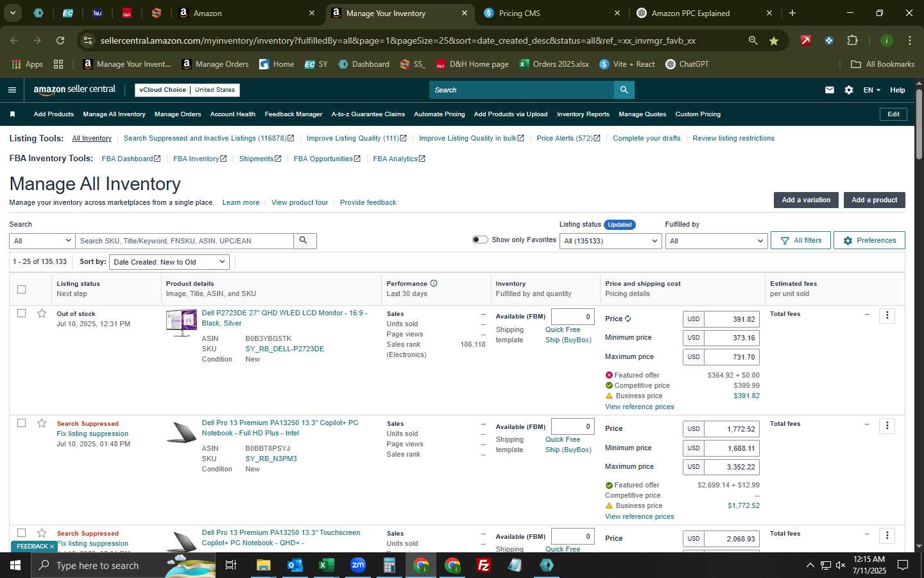Image resolution: width=924 pixels, height=578 pixels.
Task: Click the Dell P2723DE price field 391.82
Action: click(732, 319)
